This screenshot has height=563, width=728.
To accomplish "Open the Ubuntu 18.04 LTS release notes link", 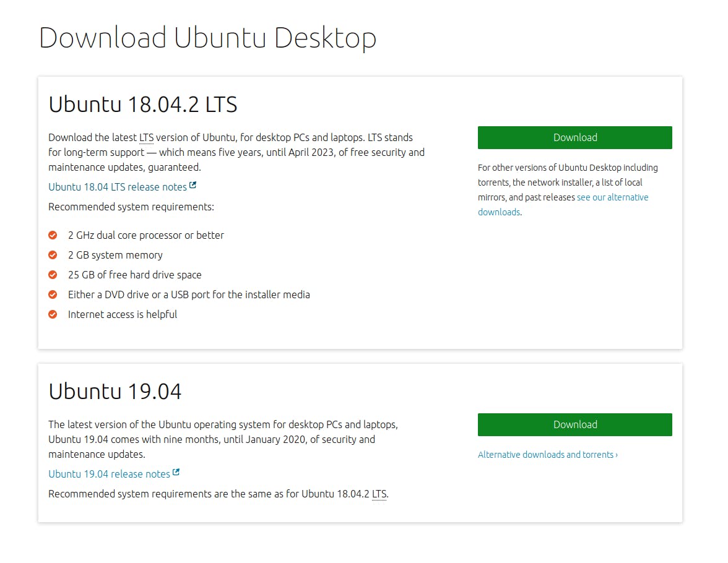I will click(118, 187).
